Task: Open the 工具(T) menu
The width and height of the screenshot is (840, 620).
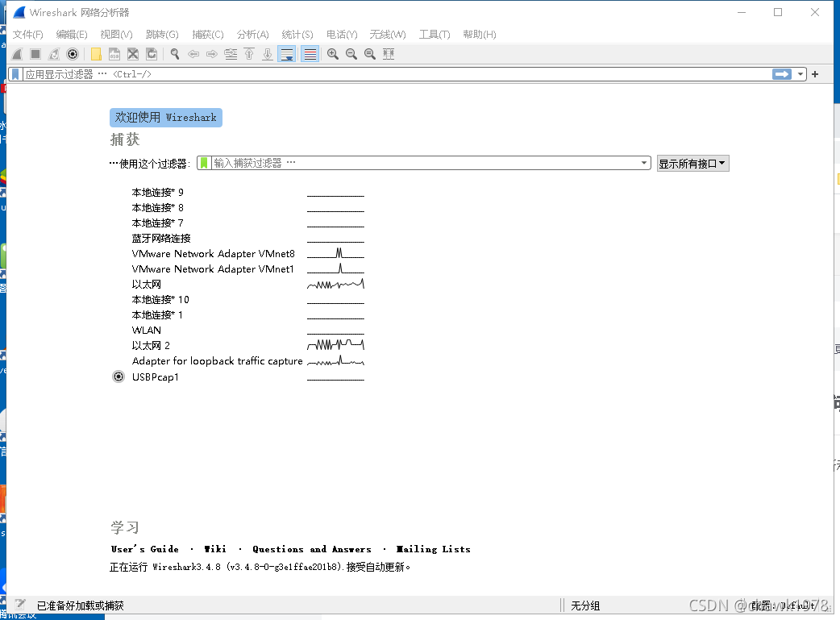Action: point(435,35)
